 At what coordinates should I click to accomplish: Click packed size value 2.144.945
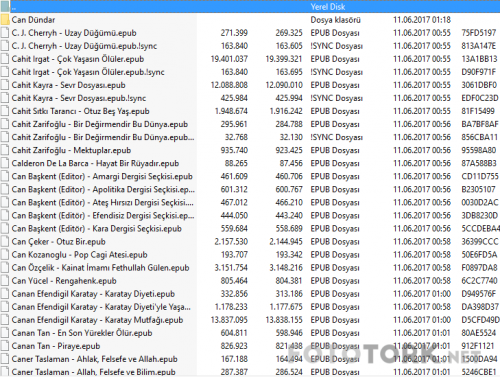[286, 242]
